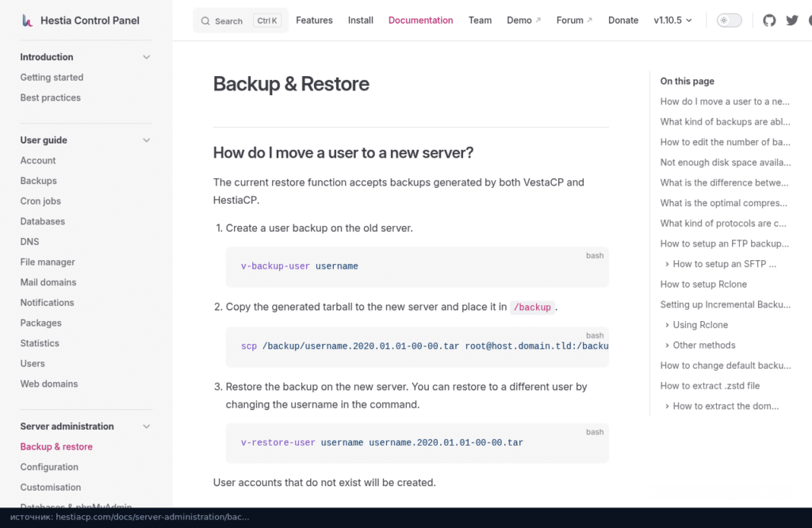The image size is (812, 528).
Task: Jump to 'What is the optimal compres' link
Action: [723, 203]
